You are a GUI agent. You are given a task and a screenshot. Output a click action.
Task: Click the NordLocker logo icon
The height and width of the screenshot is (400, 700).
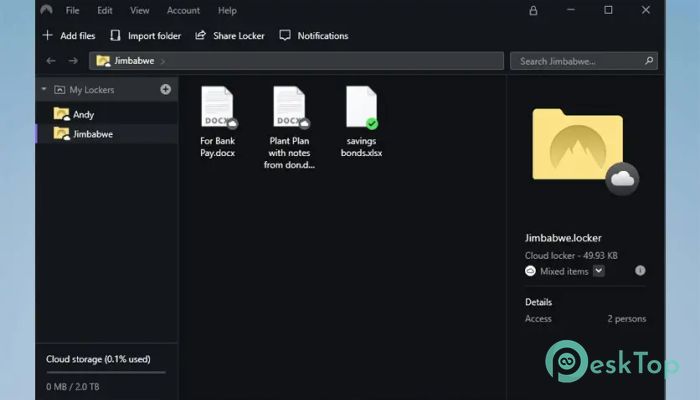(x=46, y=10)
